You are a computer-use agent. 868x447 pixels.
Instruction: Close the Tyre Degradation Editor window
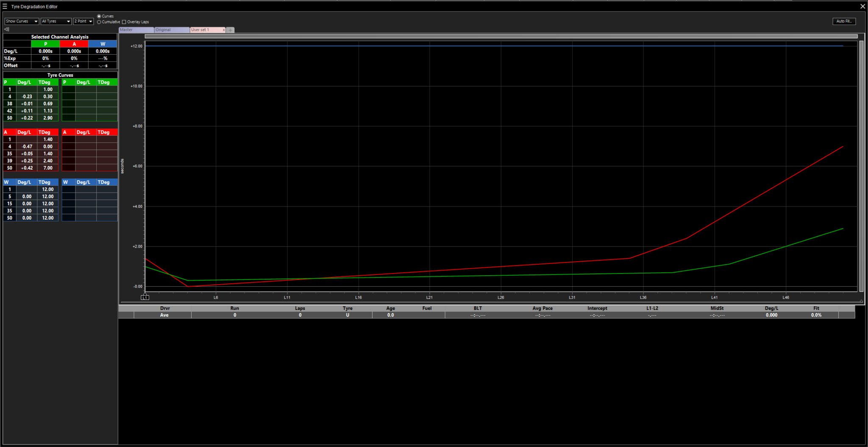pos(862,6)
